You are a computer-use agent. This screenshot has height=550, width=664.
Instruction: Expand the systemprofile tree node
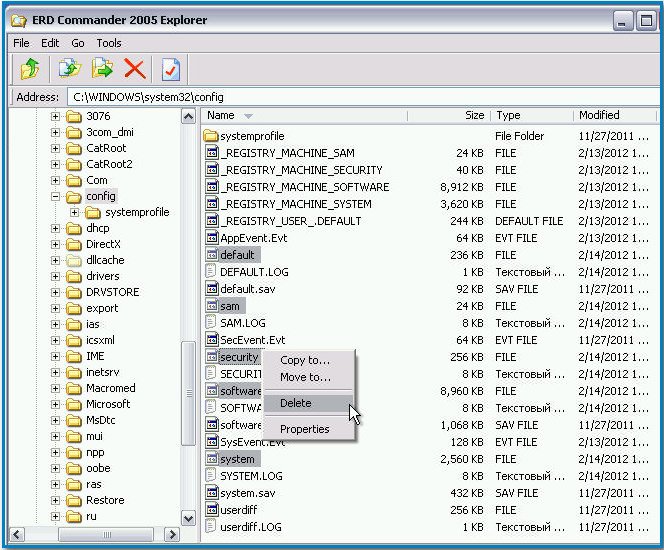pos(75,212)
